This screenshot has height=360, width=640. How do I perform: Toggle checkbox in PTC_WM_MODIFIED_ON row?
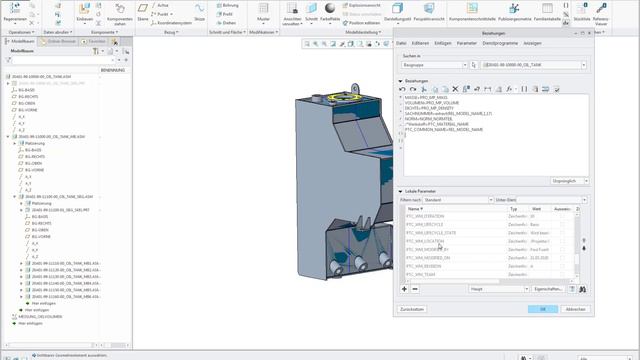point(562,258)
